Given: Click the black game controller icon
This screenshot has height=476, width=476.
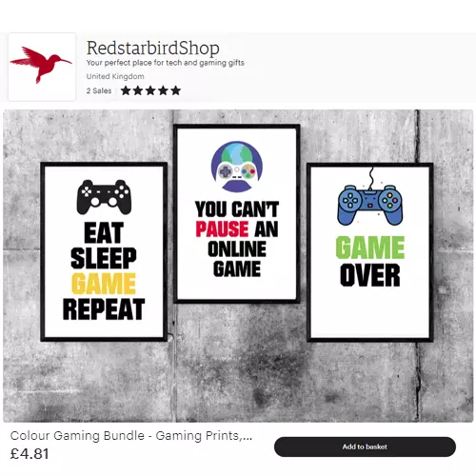Looking at the screenshot, I should pyautogui.click(x=104, y=197).
